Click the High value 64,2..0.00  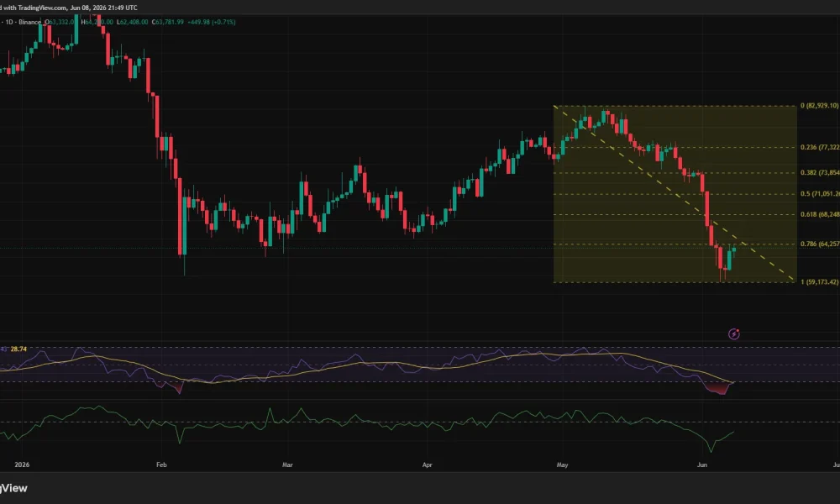coord(97,22)
